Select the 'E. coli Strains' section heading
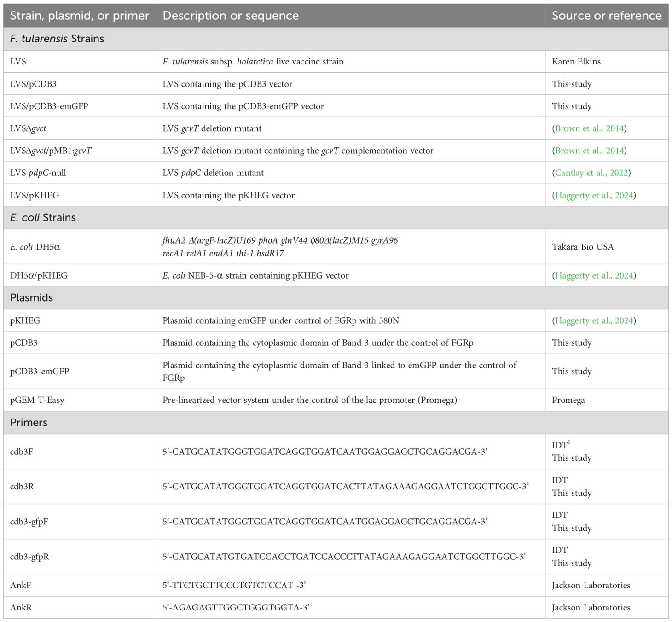Image resolution: width=672 pixels, height=622 pixels. 43,217
